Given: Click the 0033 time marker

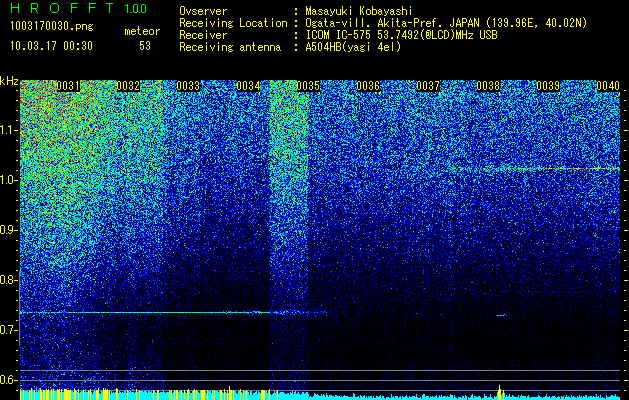Looking at the screenshot, I should (x=188, y=86).
